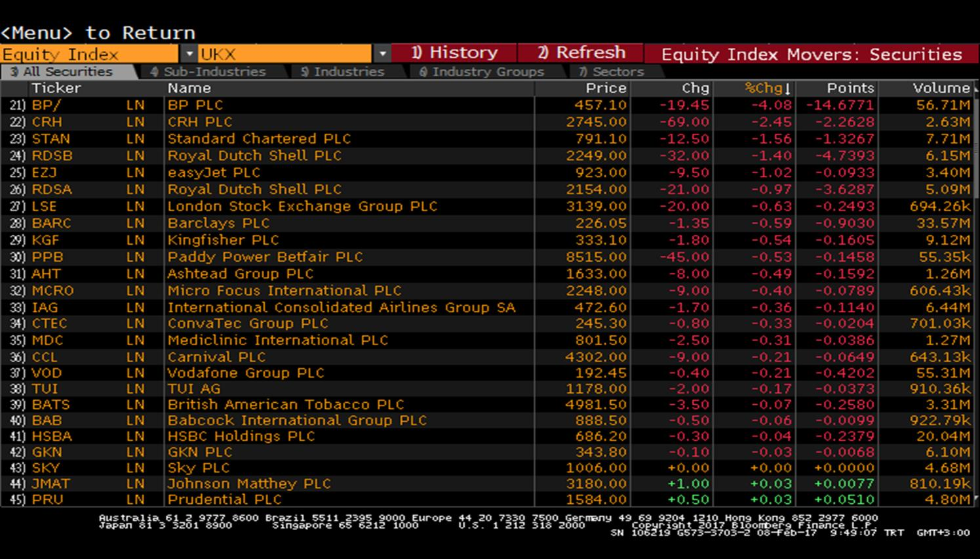Click Johnson Matthey change +1.00
The height and width of the screenshot is (559, 980).
688,484
